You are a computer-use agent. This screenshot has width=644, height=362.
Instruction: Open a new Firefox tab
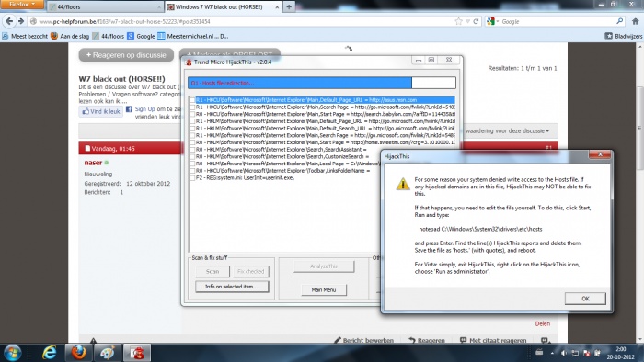(289, 7)
